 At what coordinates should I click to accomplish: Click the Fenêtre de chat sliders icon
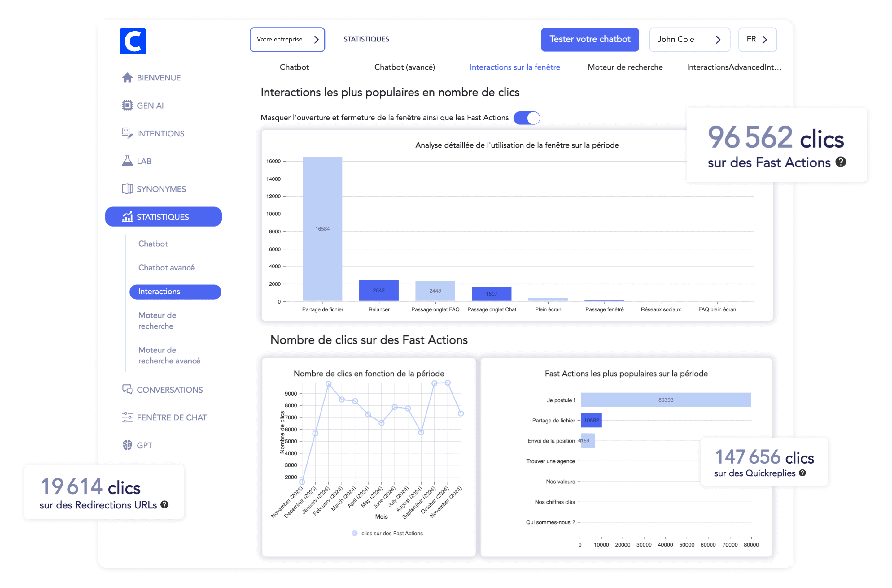click(x=127, y=417)
